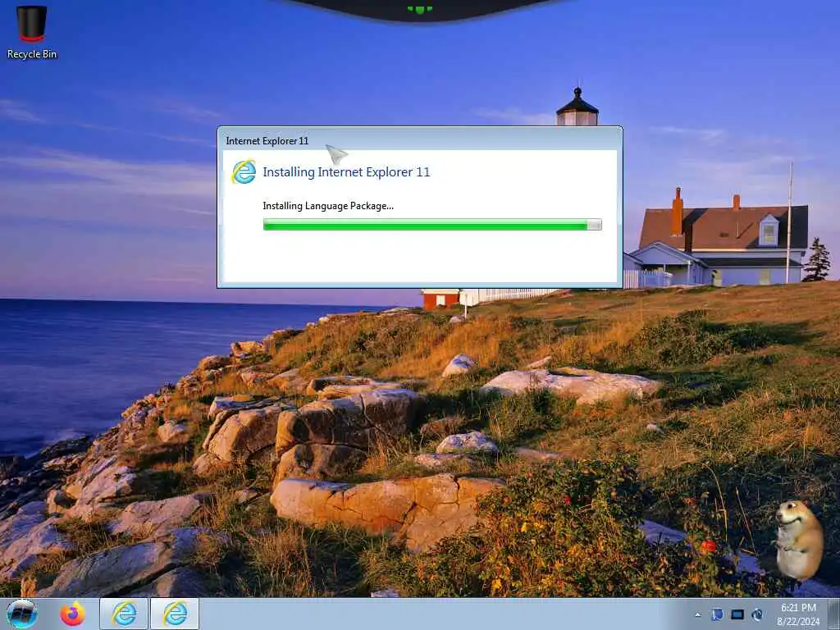Select the rightmost Internet Explorer taskbar button

175,614
